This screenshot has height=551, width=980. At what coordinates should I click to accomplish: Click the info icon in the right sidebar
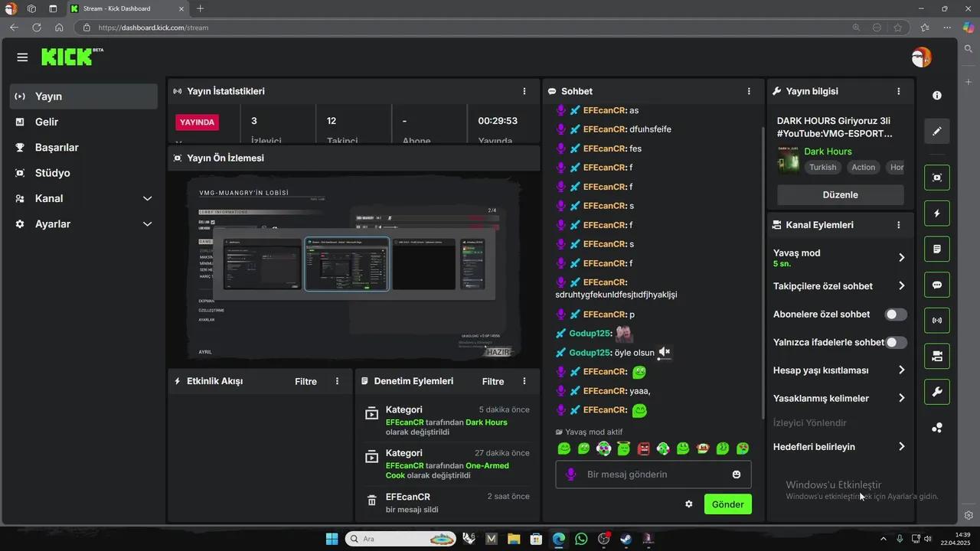(937, 96)
